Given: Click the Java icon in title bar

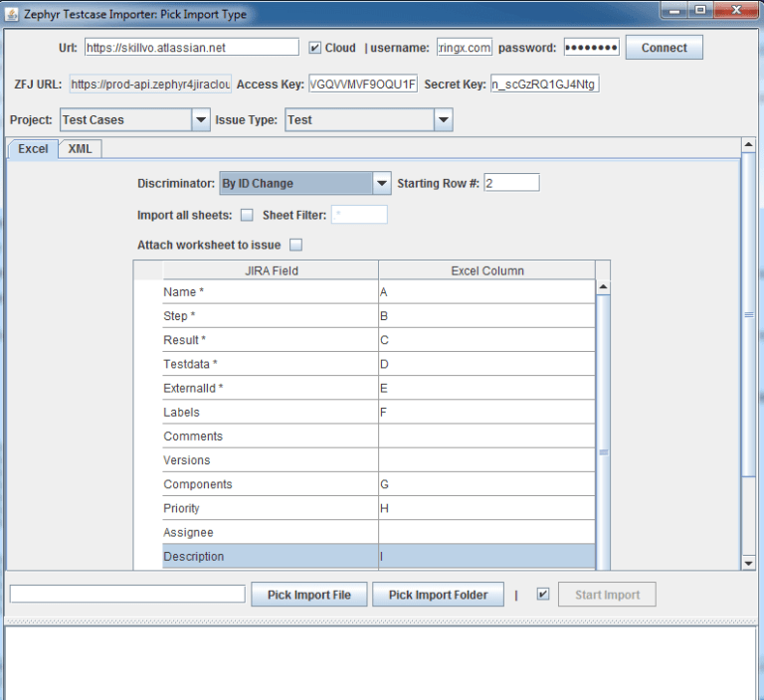Looking at the screenshot, I should pos(12,14).
